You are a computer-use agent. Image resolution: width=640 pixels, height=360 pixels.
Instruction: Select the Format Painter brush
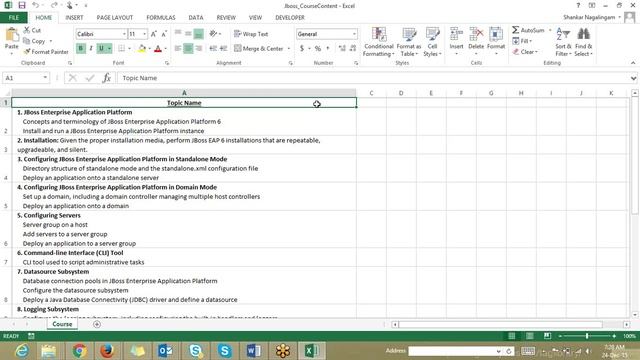[46, 52]
